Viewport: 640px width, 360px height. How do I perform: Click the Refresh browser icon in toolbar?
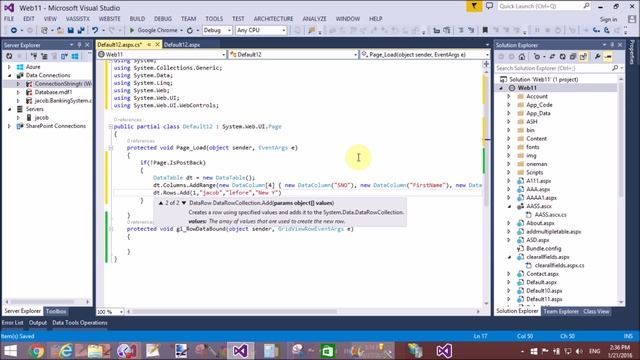pos(190,30)
